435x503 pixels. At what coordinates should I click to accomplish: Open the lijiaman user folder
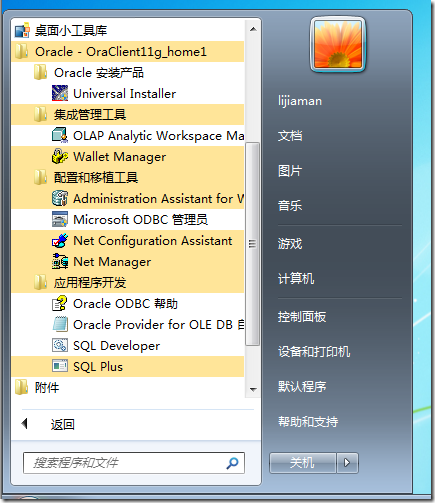[300, 101]
